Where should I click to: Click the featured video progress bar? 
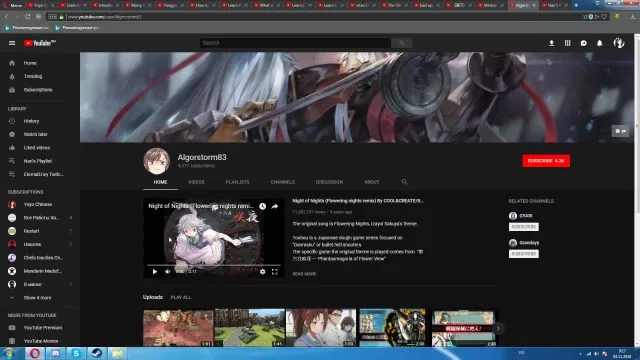pos(214,265)
